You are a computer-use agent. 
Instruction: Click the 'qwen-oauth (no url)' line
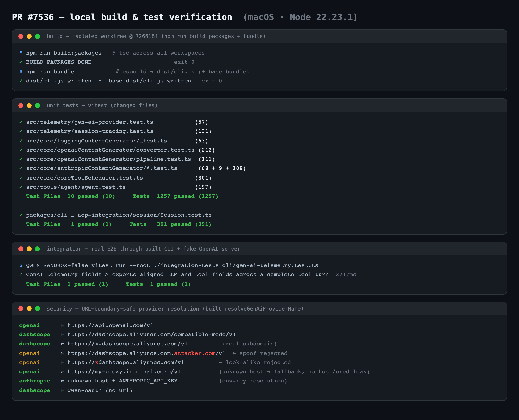(100, 391)
